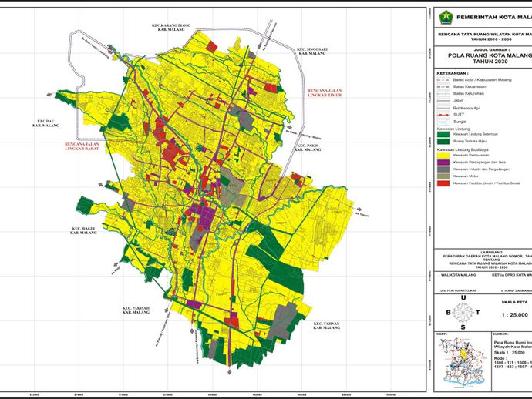
Task: Click the 'KEC. TAJINAN' map label
Action: (326, 326)
